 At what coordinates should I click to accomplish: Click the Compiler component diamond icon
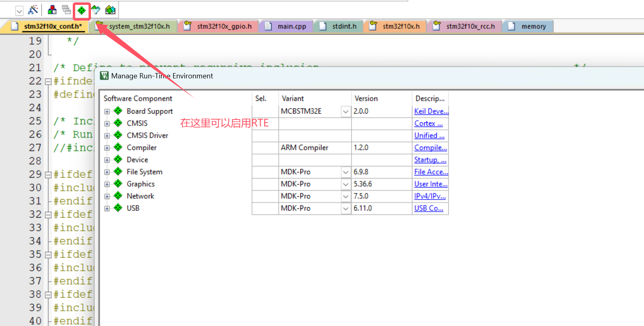[x=118, y=147]
